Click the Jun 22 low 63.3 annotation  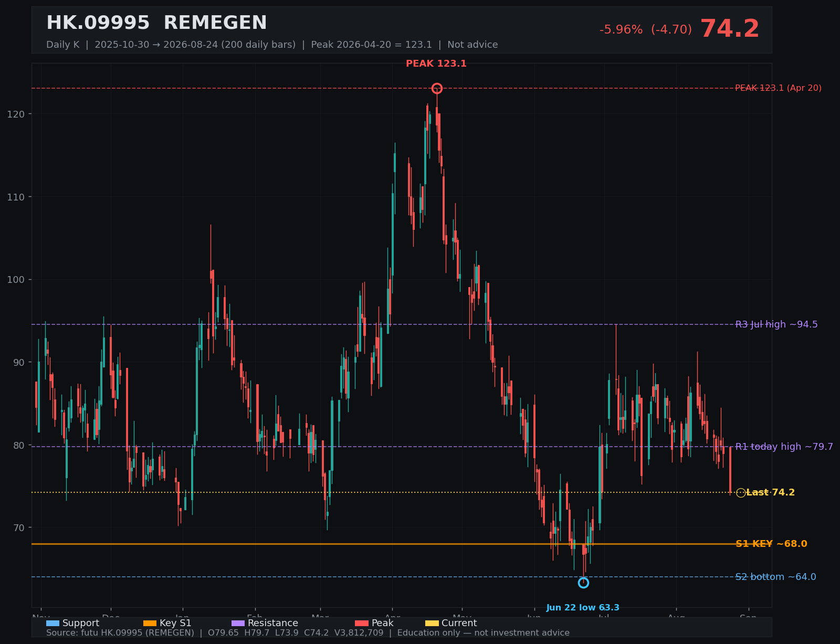point(583,608)
